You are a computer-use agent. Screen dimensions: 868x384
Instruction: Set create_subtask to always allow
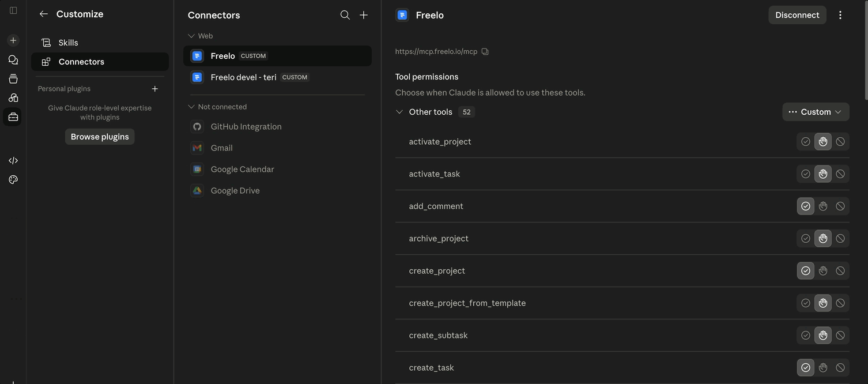[806, 336]
